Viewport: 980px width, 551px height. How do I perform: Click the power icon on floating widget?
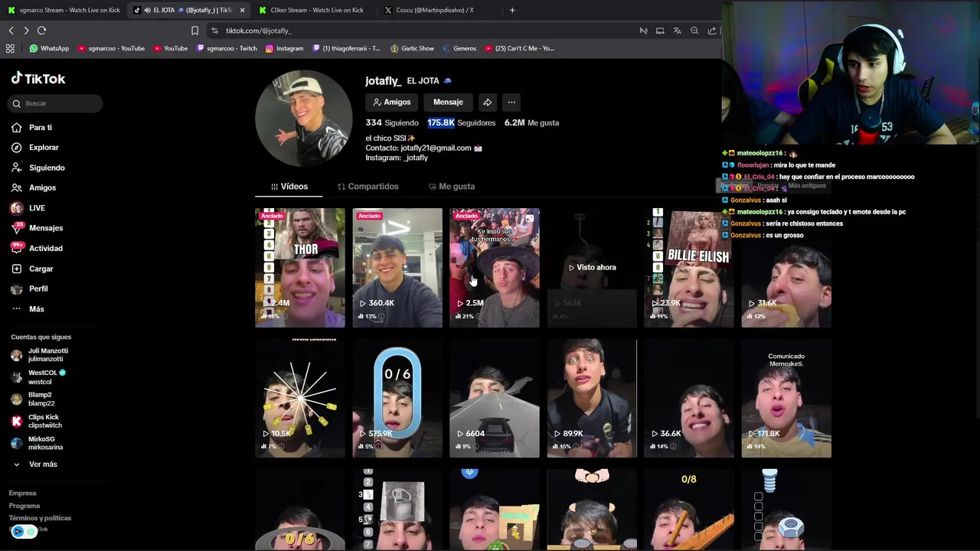[x=31, y=531]
